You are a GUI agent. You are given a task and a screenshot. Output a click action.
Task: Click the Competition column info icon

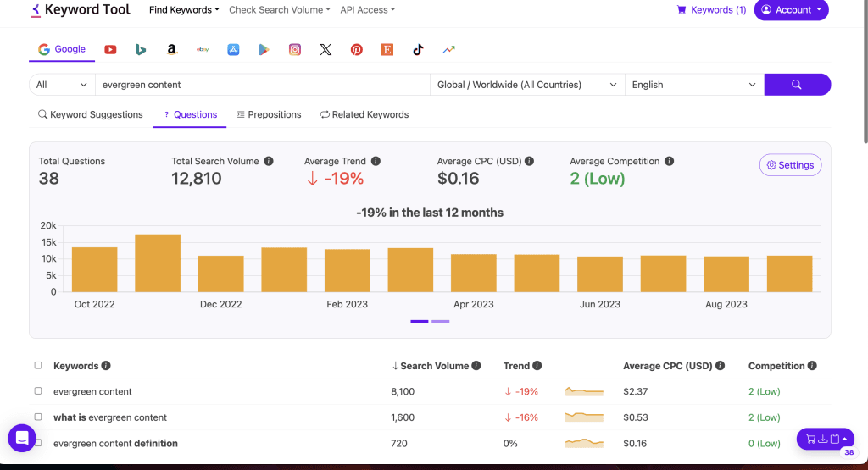pos(812,366)
